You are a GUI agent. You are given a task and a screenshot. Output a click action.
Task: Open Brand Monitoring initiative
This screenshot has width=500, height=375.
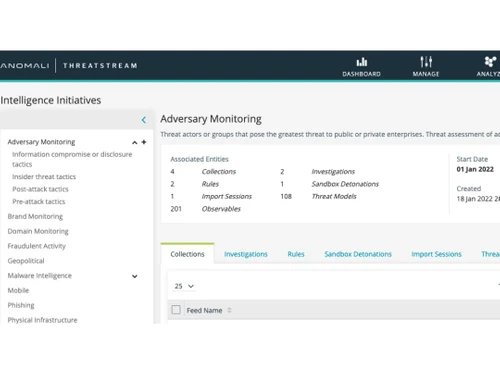coord(35,216)
